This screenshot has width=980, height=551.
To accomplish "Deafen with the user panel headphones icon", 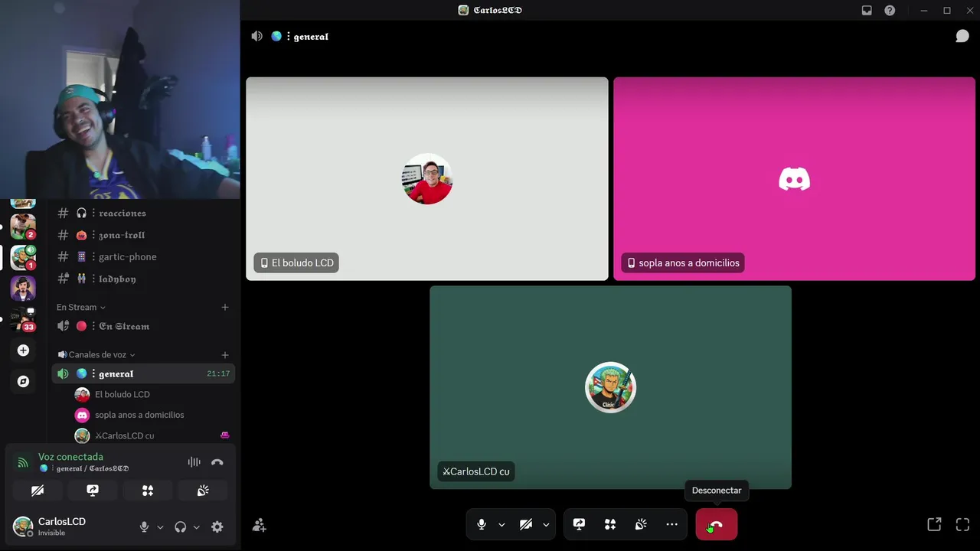I will (181, 527).
